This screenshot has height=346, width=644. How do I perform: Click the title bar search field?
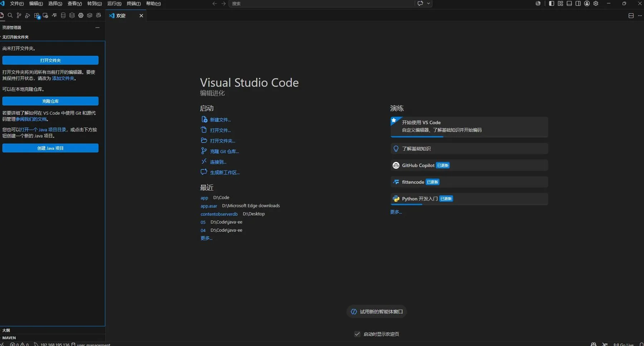(x=321, y=4)
